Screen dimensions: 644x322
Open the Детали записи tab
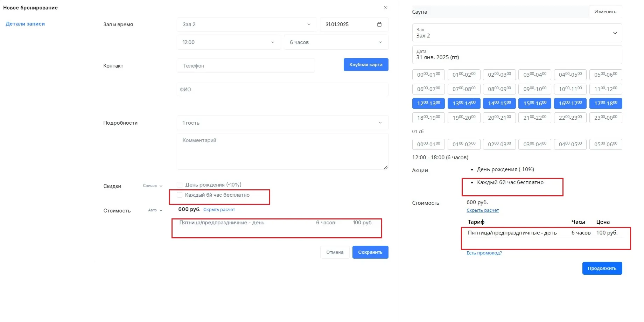tap(25, 24)
